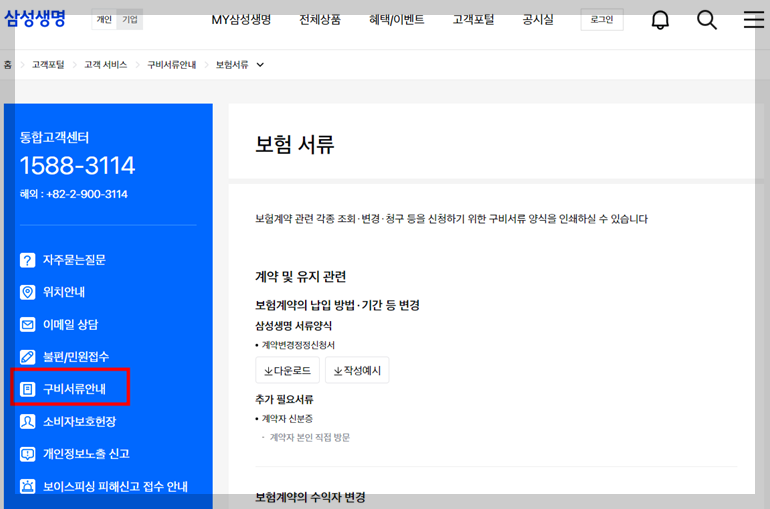Open the 불편/민원접수 sidebar link

coord(76,357)
